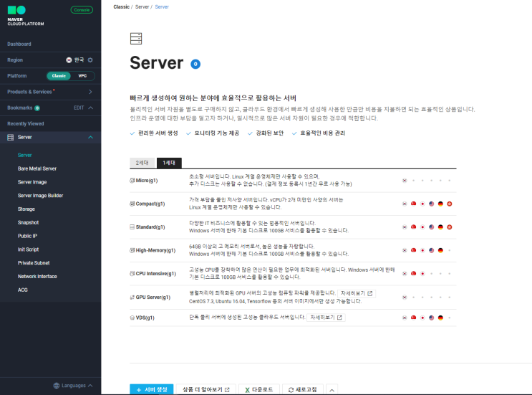Switch to the 1세대 tab
Screen dimensions: 532x395
point(169,163)
